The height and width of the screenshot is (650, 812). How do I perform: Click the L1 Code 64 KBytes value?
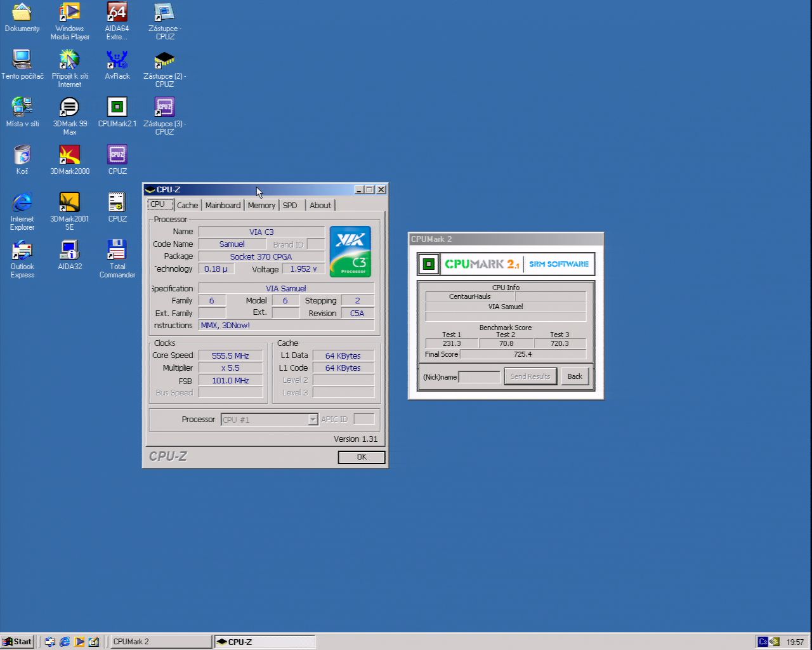coord(343,368)
